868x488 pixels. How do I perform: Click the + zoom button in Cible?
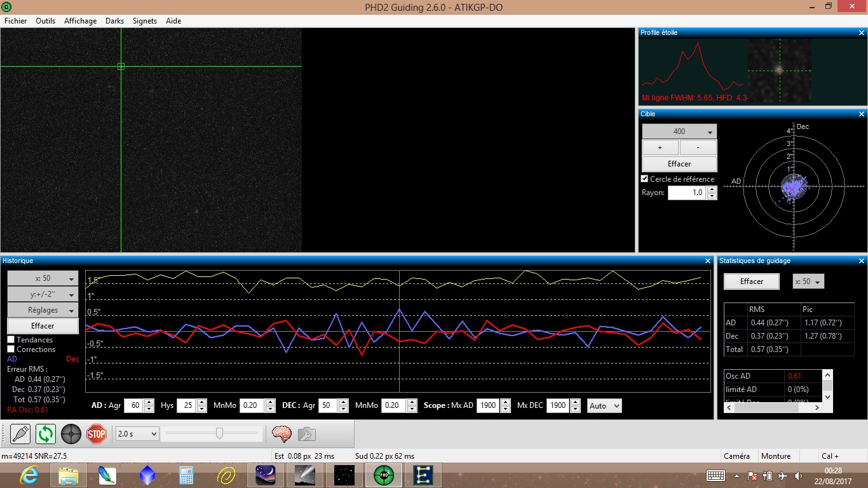pyautogui.click(x=660, y=147)
